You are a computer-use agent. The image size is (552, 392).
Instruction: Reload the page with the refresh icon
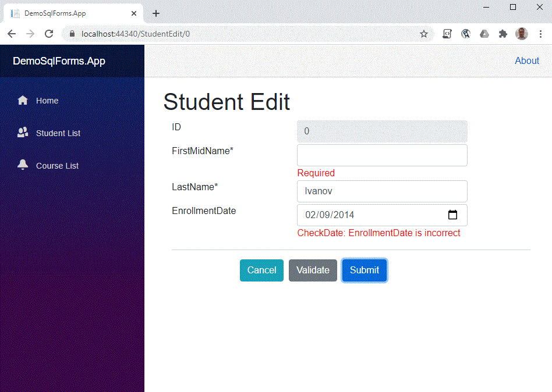(x=49, y=34)
